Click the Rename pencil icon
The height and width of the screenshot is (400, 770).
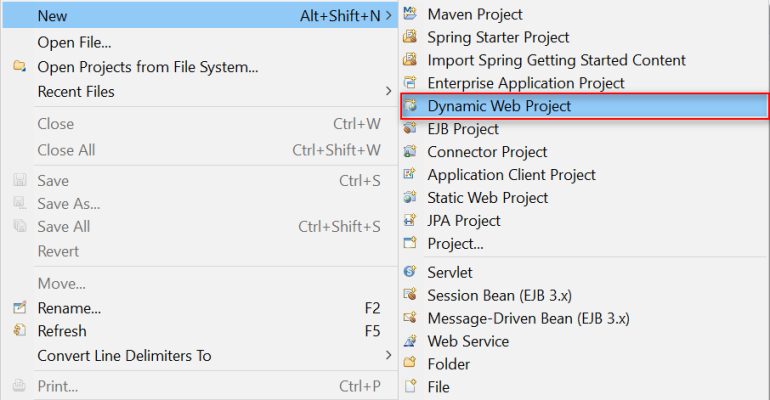pyautogui.click(x=20, y=308)
